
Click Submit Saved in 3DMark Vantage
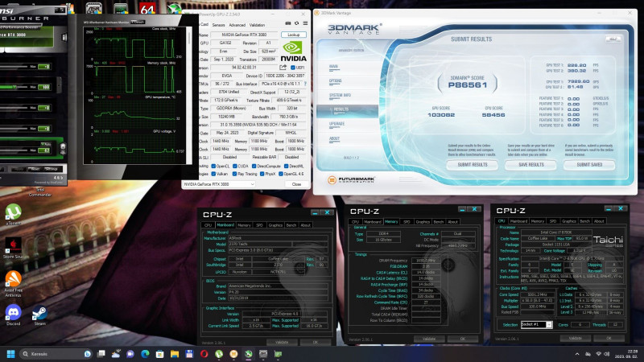tap(589, 165)
